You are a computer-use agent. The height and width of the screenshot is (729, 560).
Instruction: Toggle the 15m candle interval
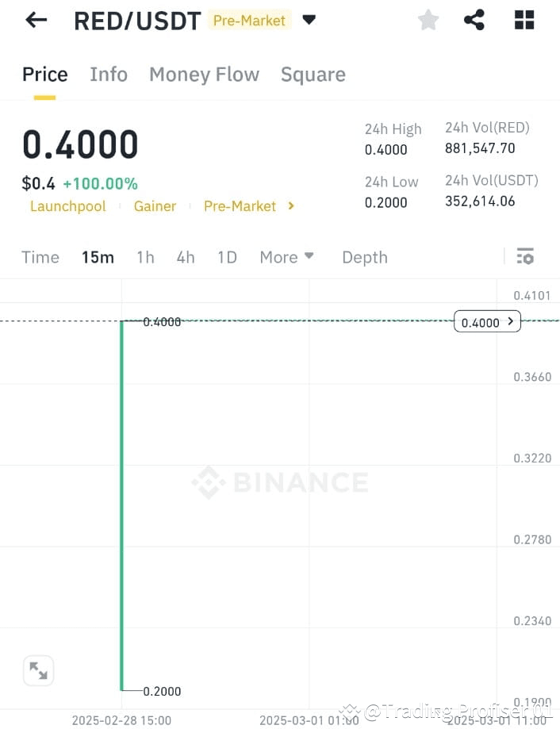(98, 256)
